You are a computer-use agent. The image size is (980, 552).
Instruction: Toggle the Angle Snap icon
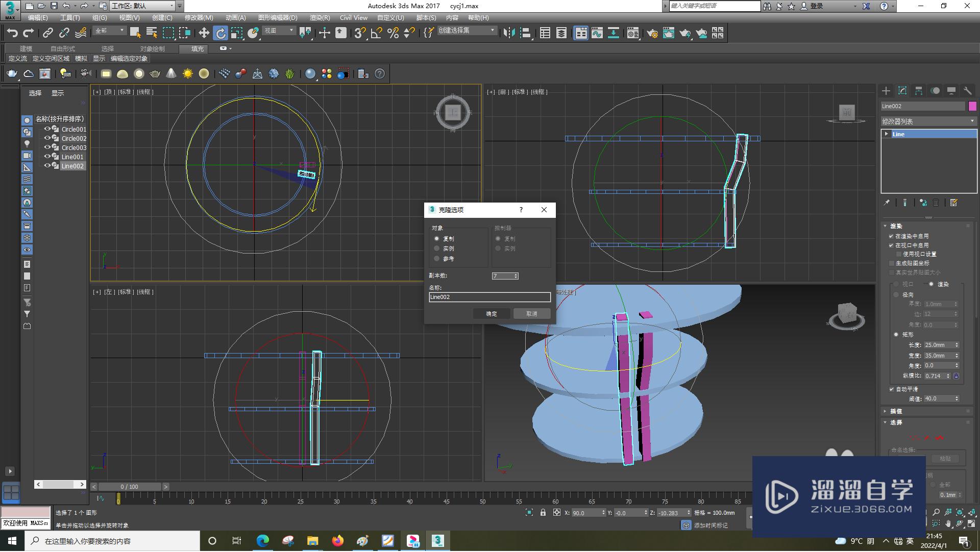point(377,33)
